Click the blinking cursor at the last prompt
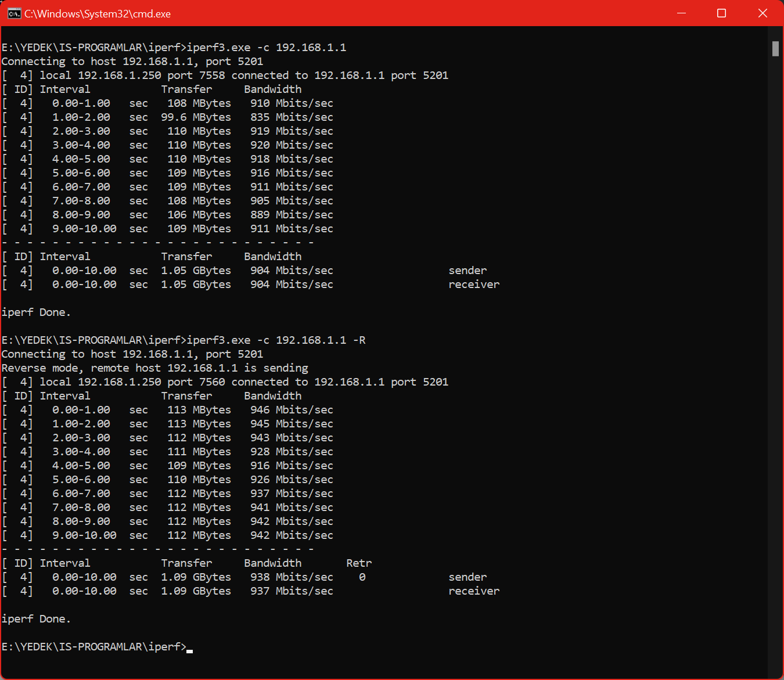 [190, 651]
